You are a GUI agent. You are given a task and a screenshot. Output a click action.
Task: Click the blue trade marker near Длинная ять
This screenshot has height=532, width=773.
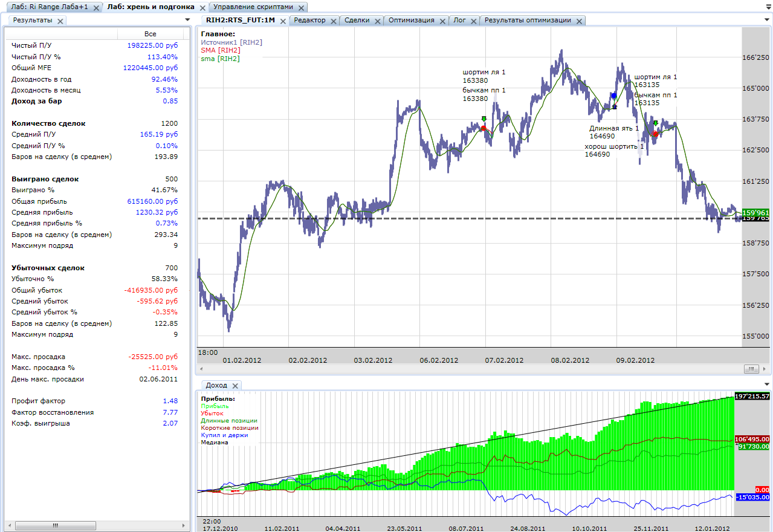click(x=613, y=96)
